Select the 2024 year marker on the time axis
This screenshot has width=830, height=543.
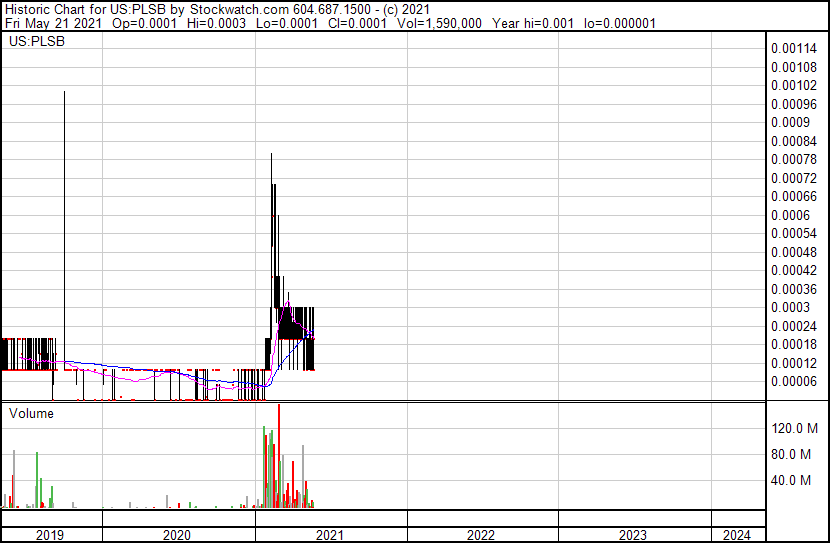737,535
